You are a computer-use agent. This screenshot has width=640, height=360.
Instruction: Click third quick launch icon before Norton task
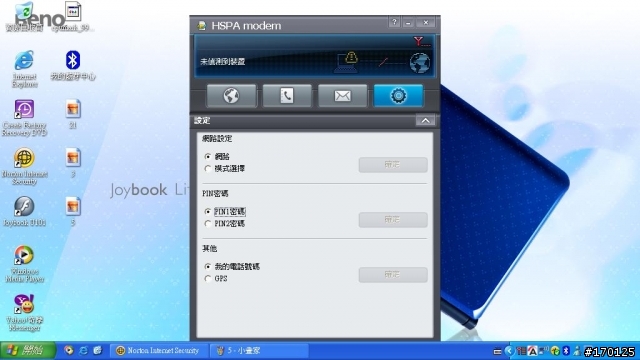point(98,351)
